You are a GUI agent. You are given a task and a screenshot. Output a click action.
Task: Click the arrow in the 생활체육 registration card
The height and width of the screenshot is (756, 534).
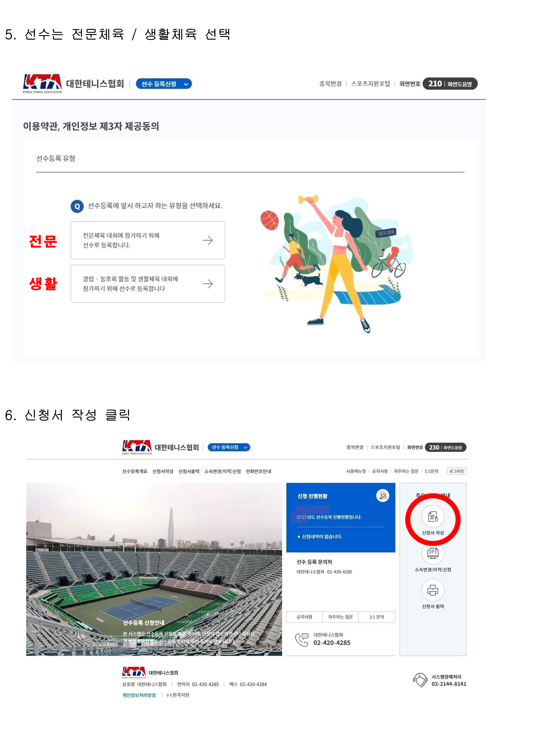coord(208,284)
